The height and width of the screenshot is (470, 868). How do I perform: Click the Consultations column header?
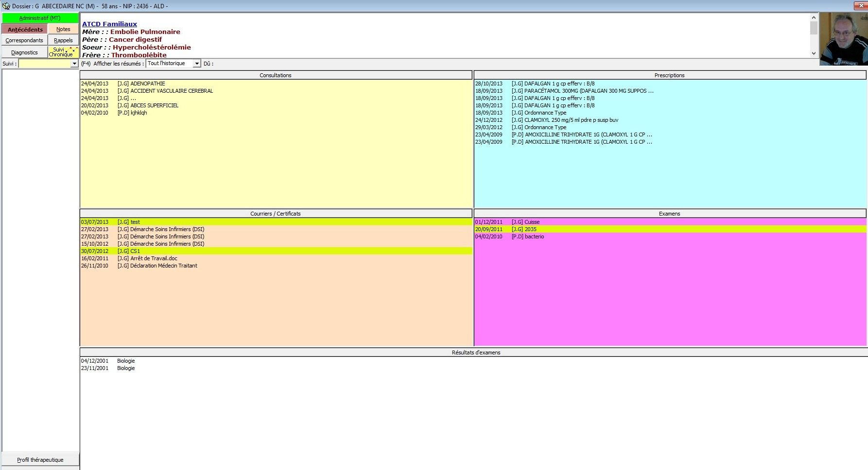pyautogui.click(x=276, y=75)
